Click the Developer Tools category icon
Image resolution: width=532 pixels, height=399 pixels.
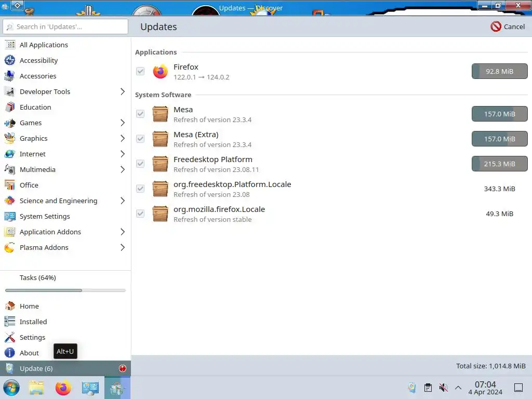tap(10, 91)
